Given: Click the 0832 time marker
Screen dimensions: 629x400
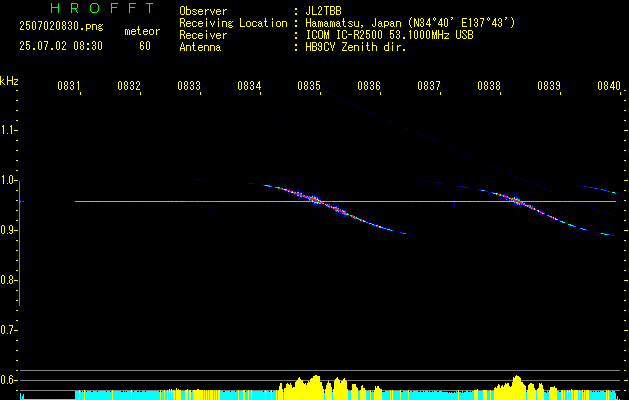Looking at the screenshot, I should pos(128,86).
